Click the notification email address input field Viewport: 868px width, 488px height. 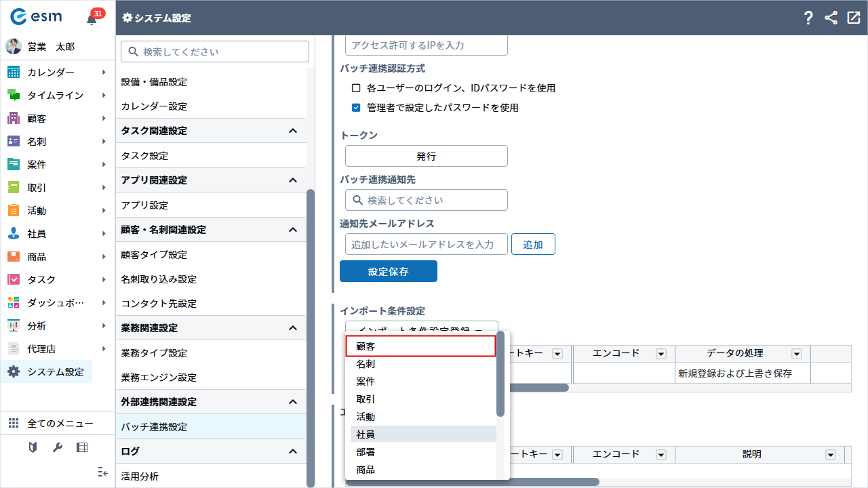(x=426, y=245)
